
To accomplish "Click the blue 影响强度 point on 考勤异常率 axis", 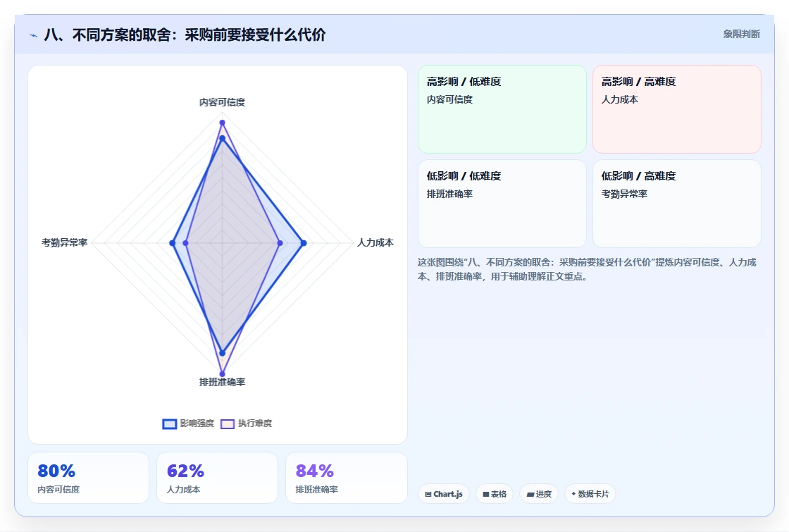I will tap(172, 243).
